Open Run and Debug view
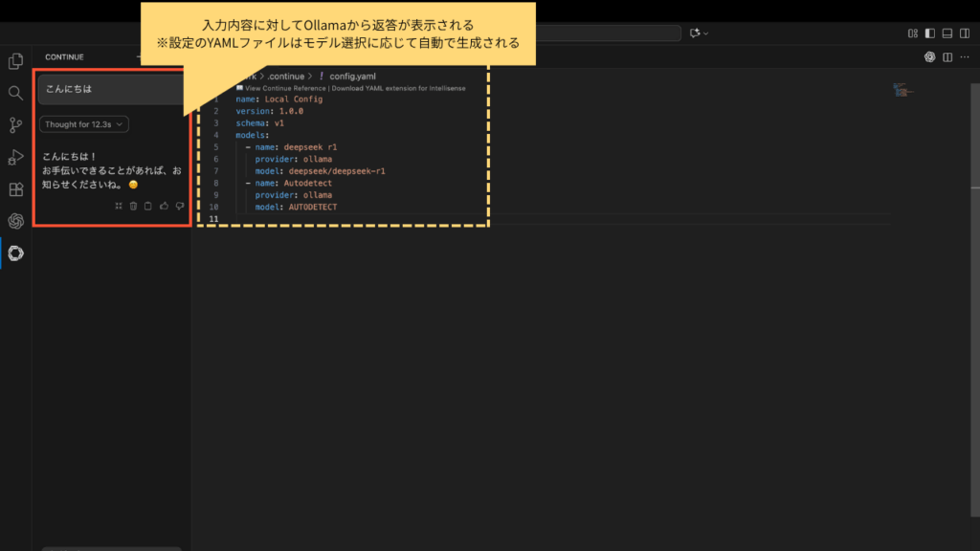 (x=15, y=157)
